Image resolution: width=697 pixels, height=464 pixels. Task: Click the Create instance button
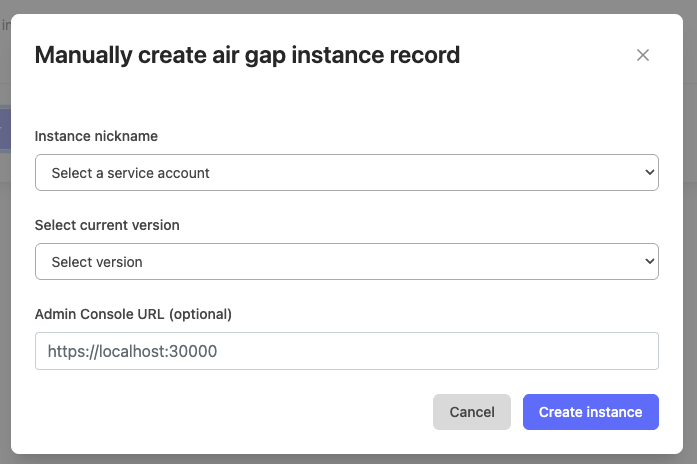click(x=590, y=412)
